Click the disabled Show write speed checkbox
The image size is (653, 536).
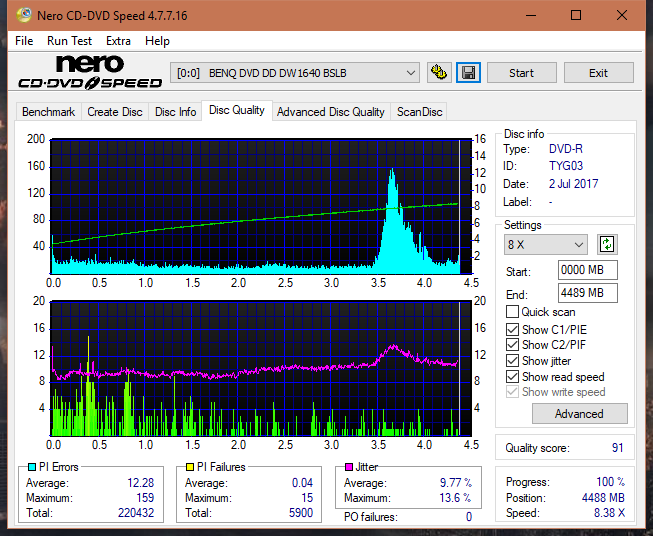(x=512, y=392)
